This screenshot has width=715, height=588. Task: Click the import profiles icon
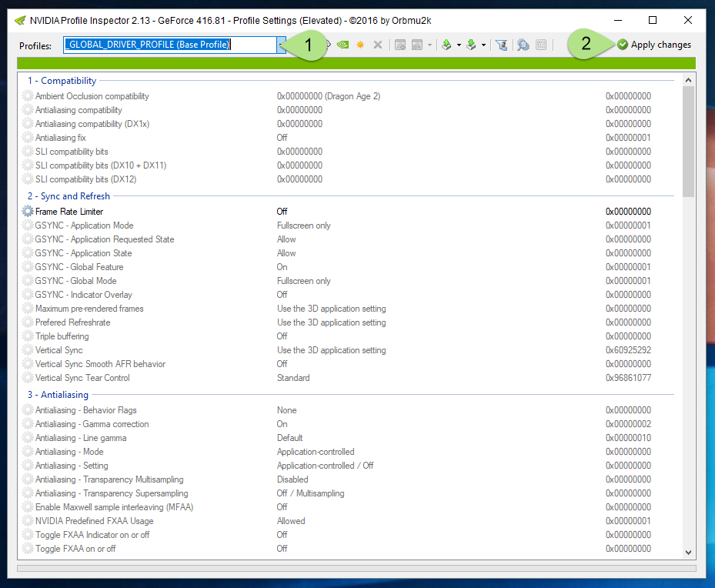pyautogui.click(x=470, y=45)
